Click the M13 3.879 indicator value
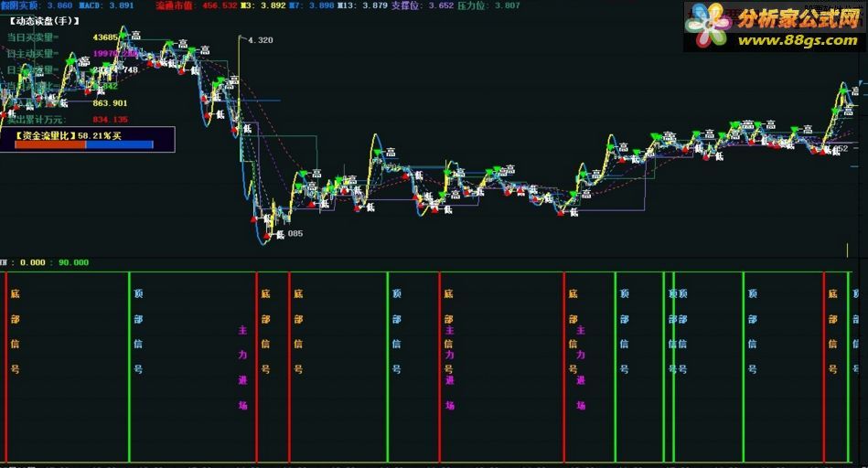 pos(362,5)
